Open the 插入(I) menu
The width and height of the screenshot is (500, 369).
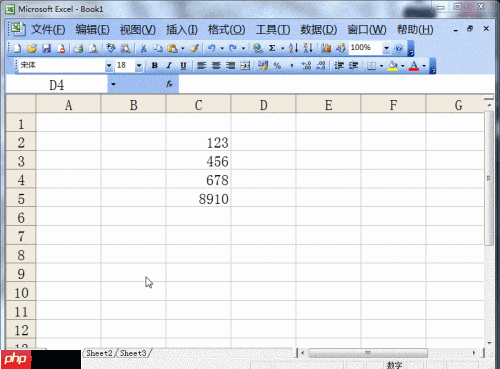point(182,30)
